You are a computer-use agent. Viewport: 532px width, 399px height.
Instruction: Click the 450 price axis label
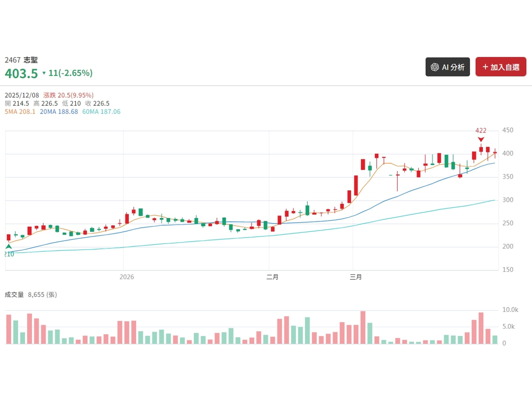[x=508, y=130]
